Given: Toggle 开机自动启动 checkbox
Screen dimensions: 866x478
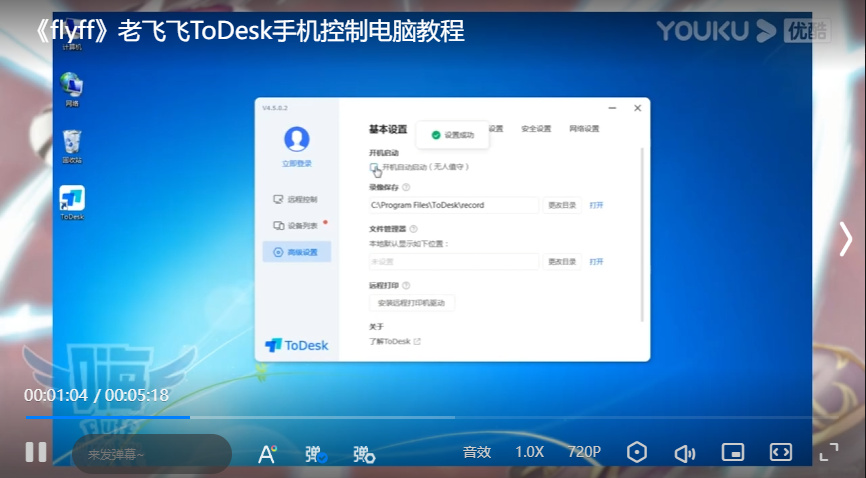Looking at the screenshot, I should [374, 167].
